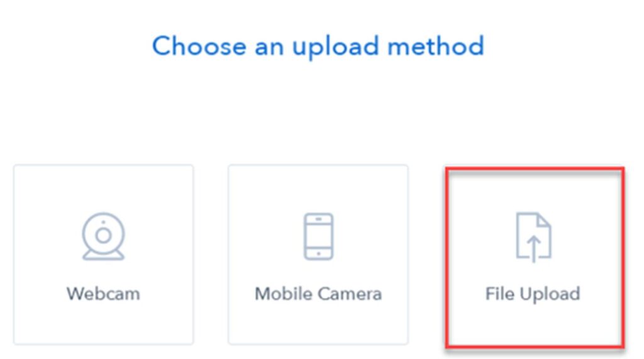
Task: Click blank area under Mobile Camera label
Action: [318, 324]
